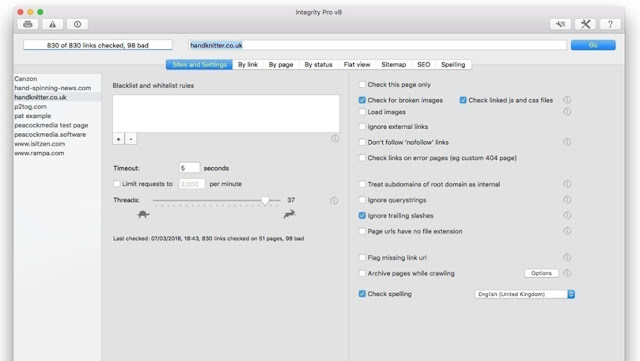Open the Flat view tab
The width and height of the screenshot is (640, 361).
pos(357,65)
